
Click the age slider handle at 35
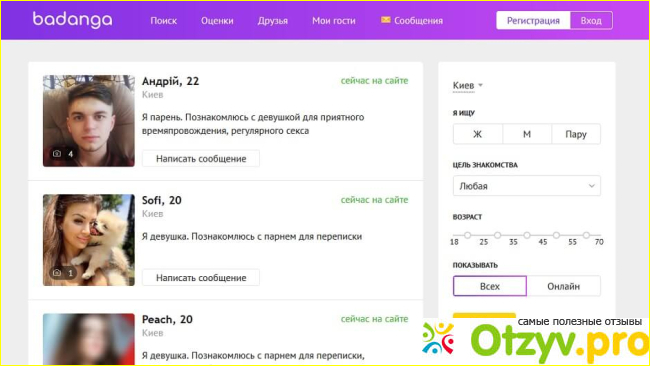(x=527, y=235)
